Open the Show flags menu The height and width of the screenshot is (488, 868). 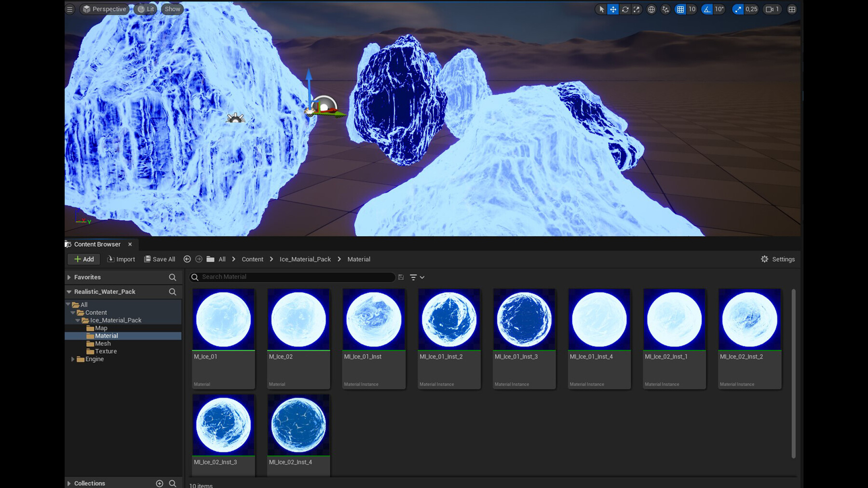tap(172, 9)
